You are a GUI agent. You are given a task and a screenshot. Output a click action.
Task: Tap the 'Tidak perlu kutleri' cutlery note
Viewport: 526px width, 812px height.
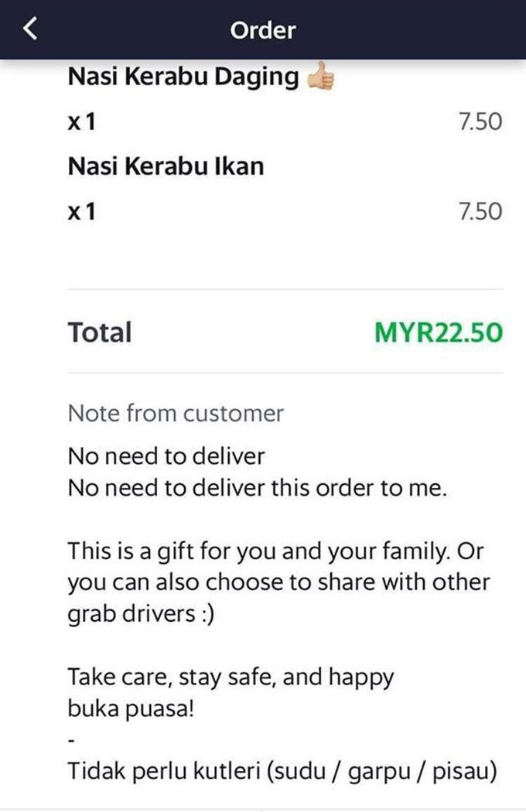point(282,772)
